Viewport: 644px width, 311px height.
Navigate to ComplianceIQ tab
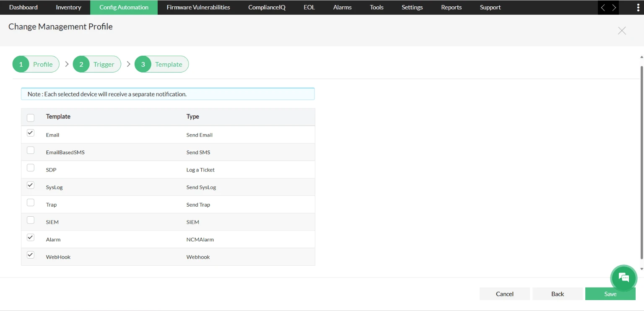click(x=267, y=8)
